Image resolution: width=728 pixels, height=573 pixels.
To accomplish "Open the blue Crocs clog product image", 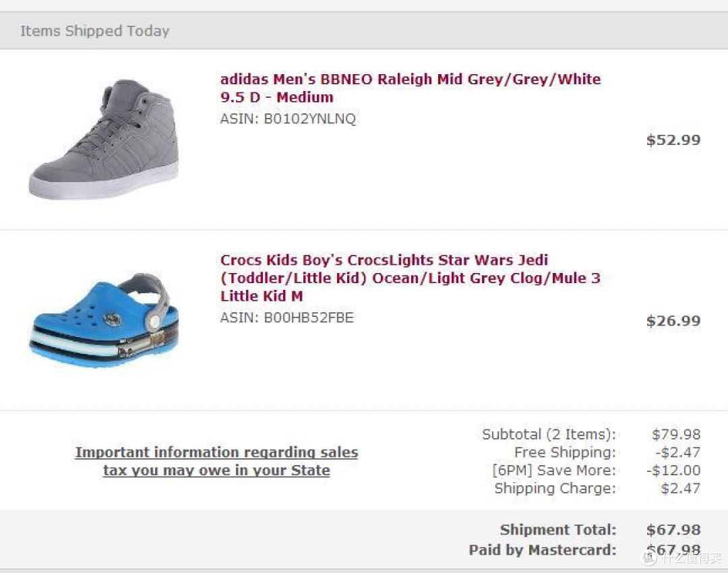I will click(x=104, y=320).
